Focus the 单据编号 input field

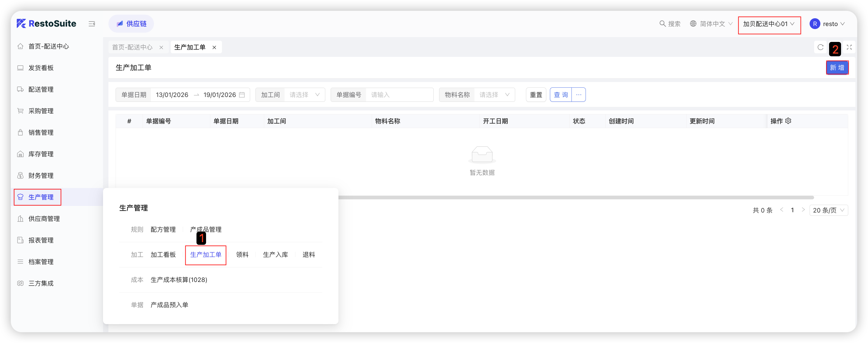399,95
